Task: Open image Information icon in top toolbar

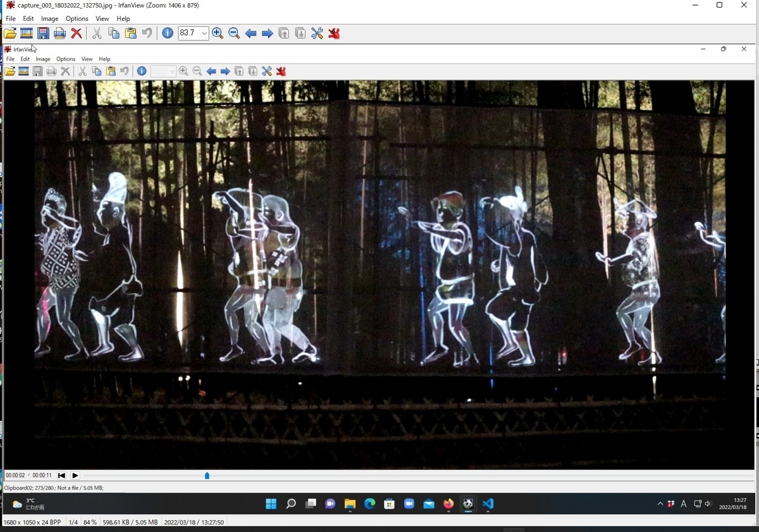Action: (x=168, y=34)
